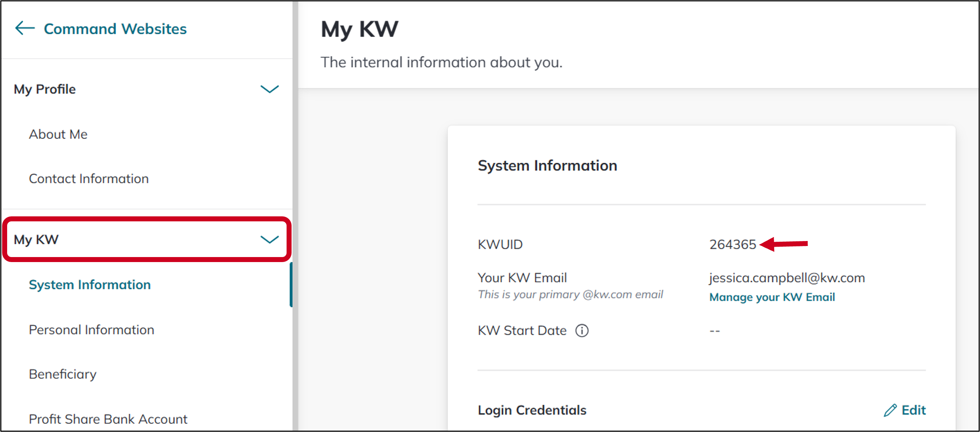Click the My KW sidebar section label
The height and width of the screenshot is (432, 980).
pos(36,240)
